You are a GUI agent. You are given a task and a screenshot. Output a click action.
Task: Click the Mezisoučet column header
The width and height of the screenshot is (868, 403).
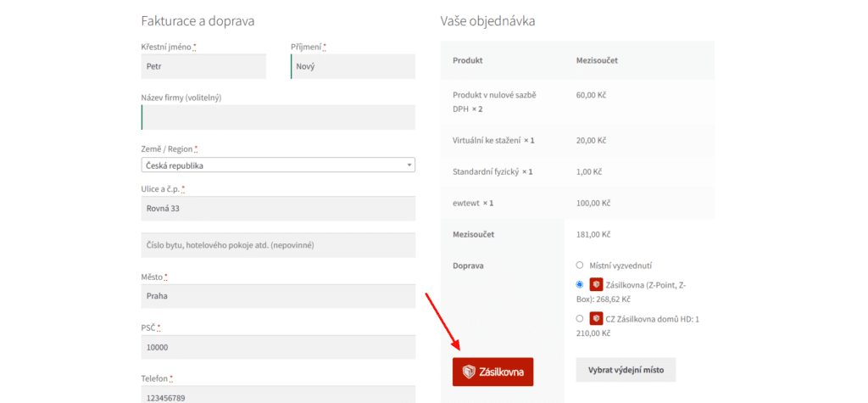pyautogui.click(x=597, y=60)
